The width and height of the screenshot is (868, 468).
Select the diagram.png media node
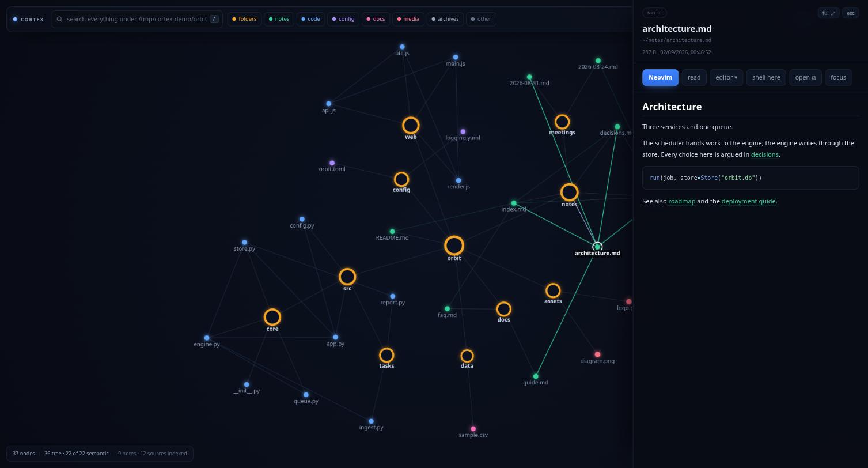click(x=597, y=354)
